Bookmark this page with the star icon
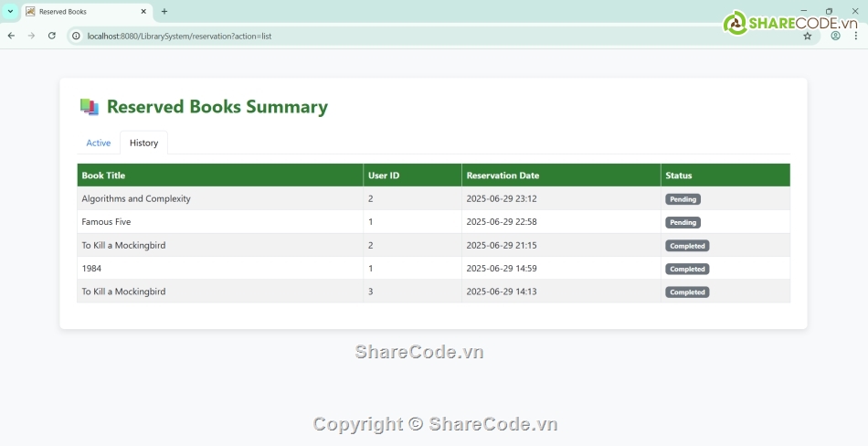This screenshot has width=868, height=446. click(x=807, y=37)
